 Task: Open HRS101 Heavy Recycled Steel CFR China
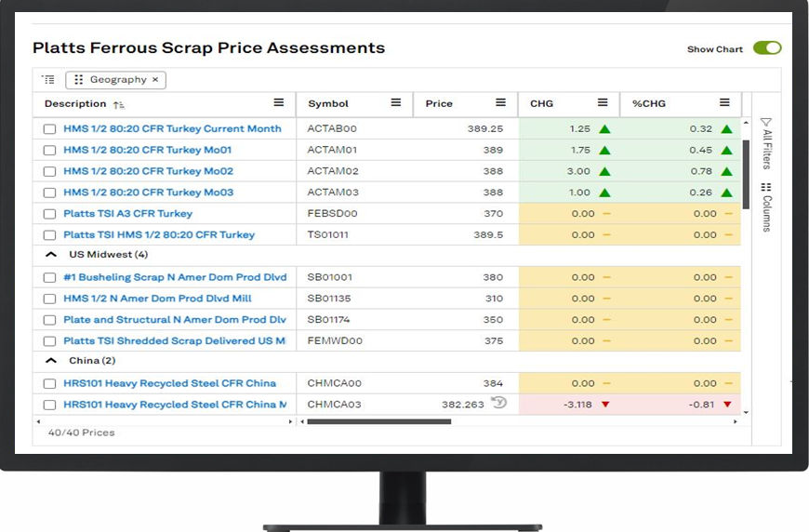pos(170,383)
